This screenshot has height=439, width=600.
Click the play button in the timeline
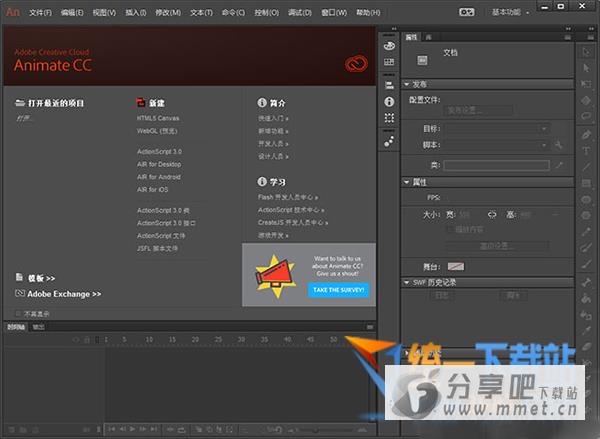pyautogui.click(x=132, y=429)
